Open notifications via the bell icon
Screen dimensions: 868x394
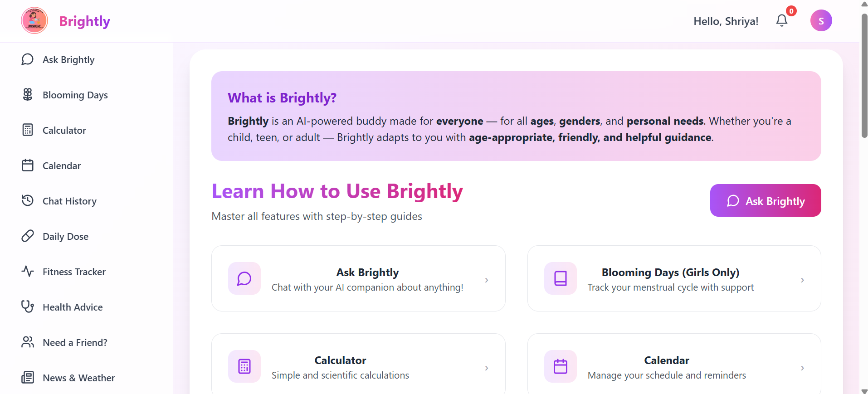coord(781,20)
